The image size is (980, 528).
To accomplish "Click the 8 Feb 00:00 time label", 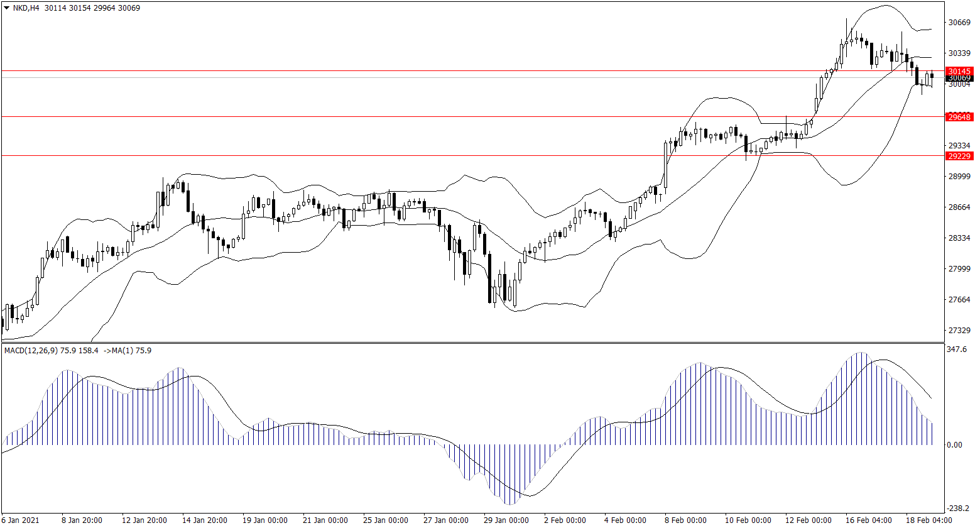I will [685, 520].
